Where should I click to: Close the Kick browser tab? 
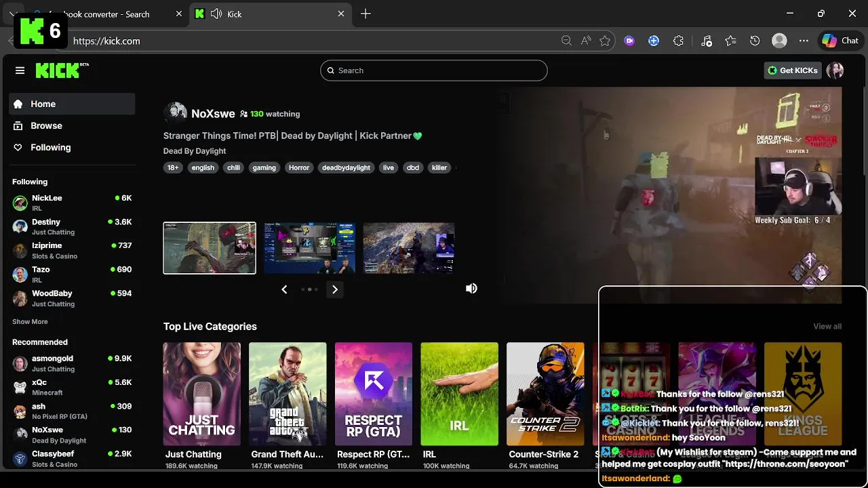[x=341, y=14]
